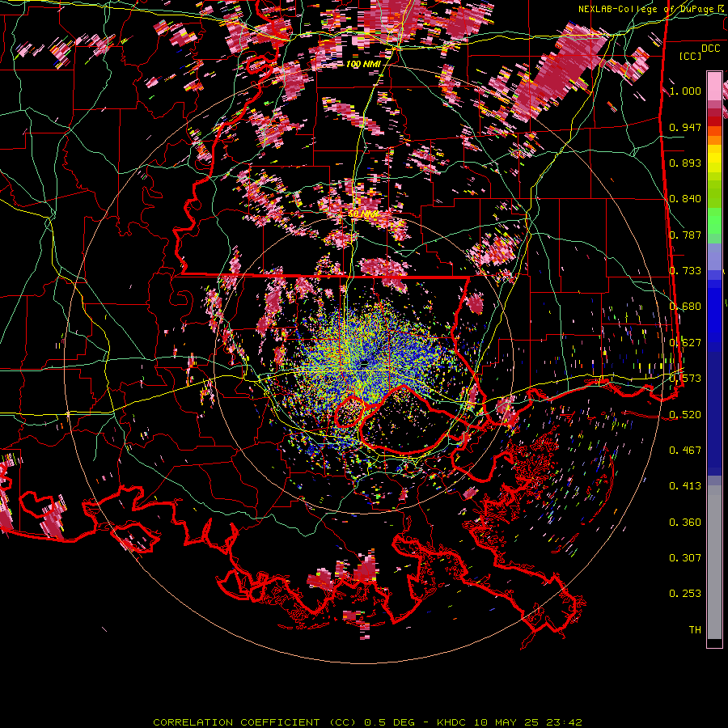Viewport: 728px width, 728px height.
Task: Select the 0.360 scale value
Action: [685, 522]
